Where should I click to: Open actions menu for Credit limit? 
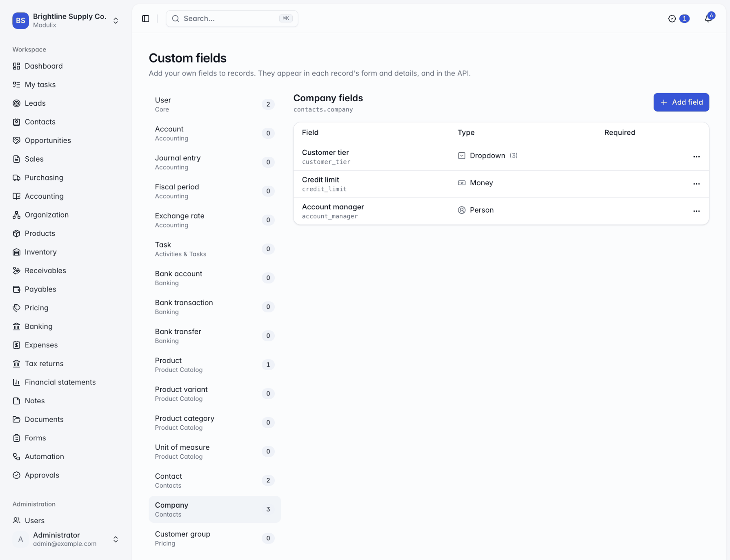pyautogui.click(x=697, y=184)
